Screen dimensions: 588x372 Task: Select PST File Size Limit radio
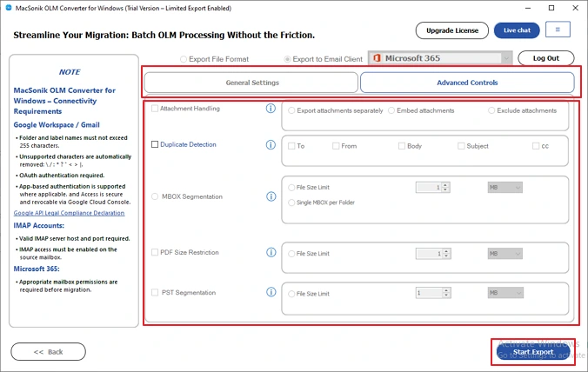point(291,294)
